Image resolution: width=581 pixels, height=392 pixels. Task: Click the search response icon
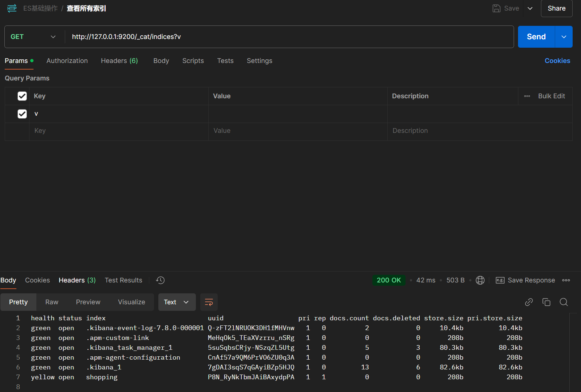[564, 302]
